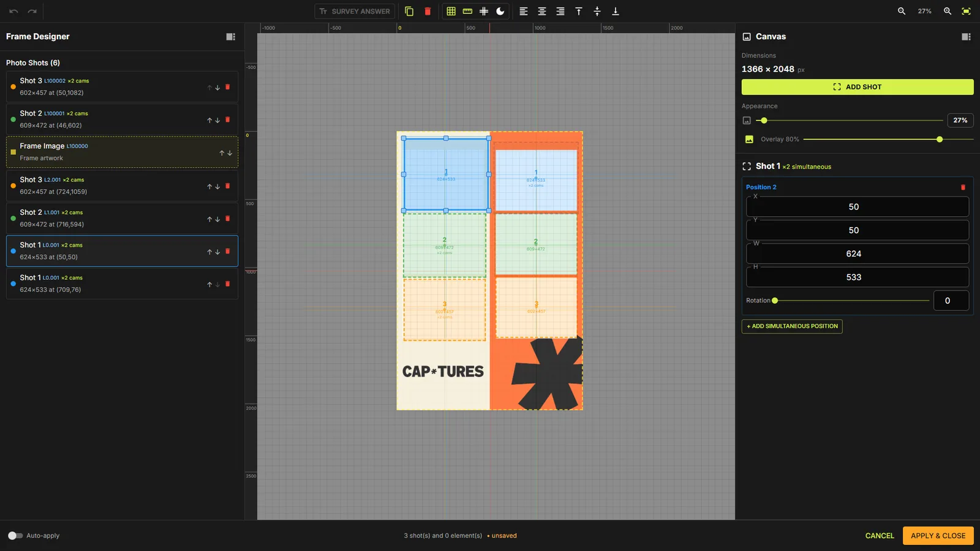
Task: Align selection to top icon
Action: coord(579,11)
